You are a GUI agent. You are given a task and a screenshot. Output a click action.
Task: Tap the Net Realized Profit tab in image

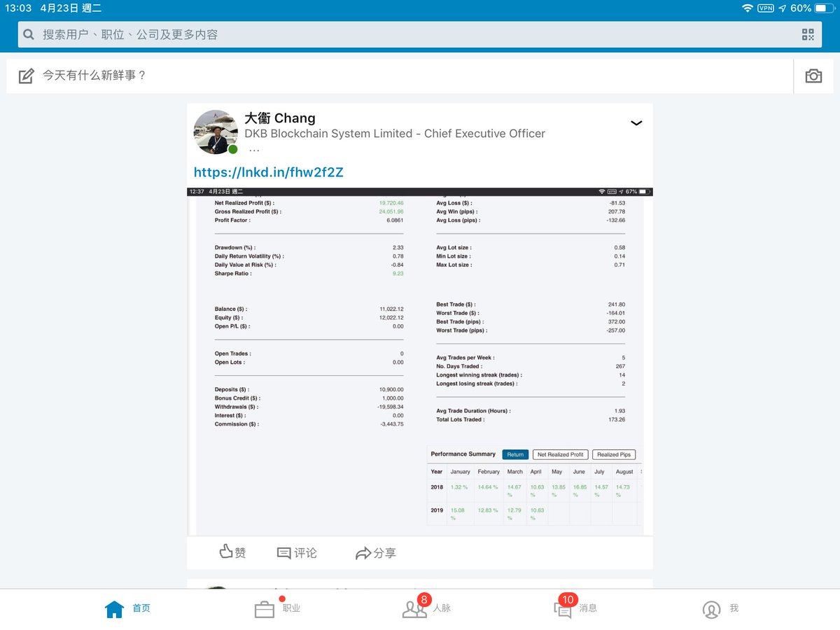pos(560,454)
